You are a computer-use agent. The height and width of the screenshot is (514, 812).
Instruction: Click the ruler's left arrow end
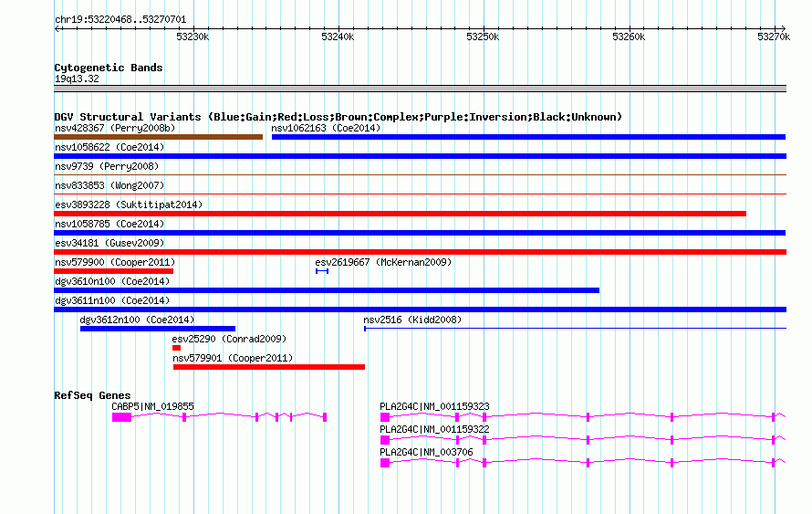tap(57, 29)
